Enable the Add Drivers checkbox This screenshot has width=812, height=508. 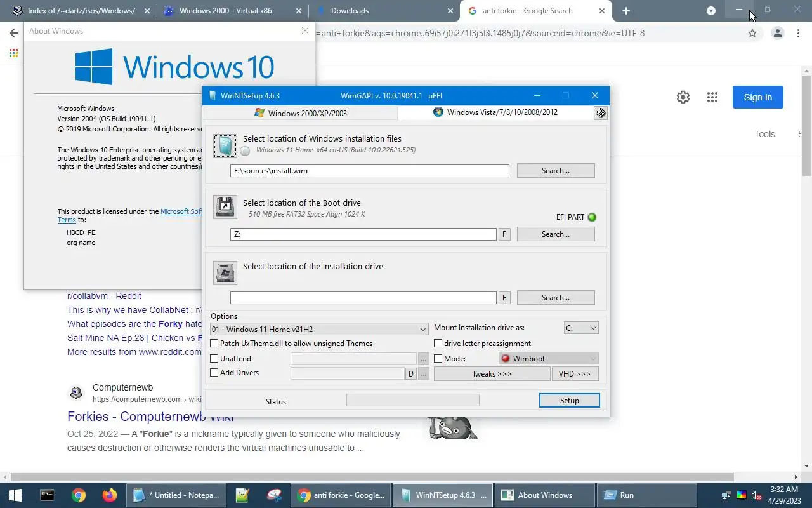(x=214, y=373)
